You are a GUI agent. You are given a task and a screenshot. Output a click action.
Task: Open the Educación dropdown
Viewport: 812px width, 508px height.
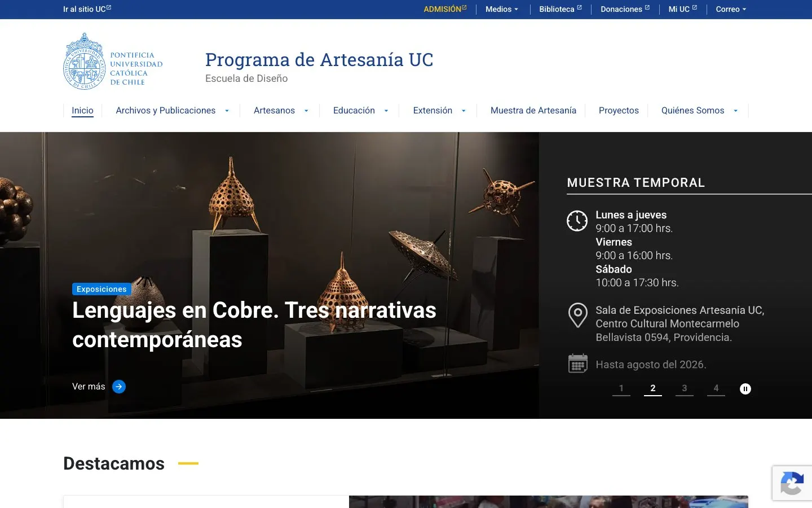click(x=386, y=111)
